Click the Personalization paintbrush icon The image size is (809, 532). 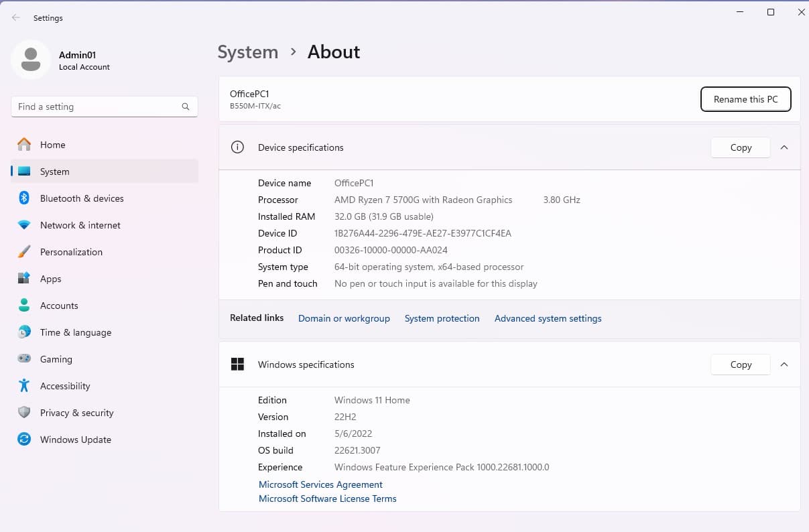[24, 252]
